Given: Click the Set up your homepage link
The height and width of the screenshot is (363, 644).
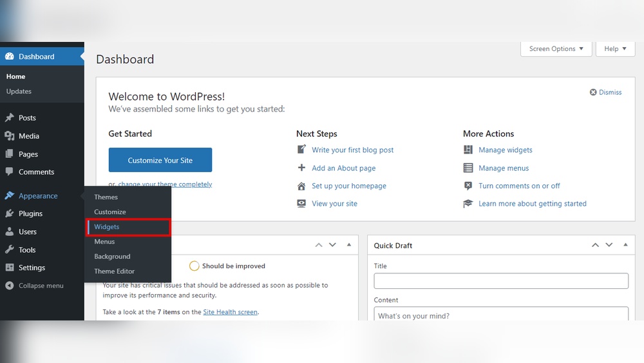Looking at the screenshot, I should coord(349,186).
